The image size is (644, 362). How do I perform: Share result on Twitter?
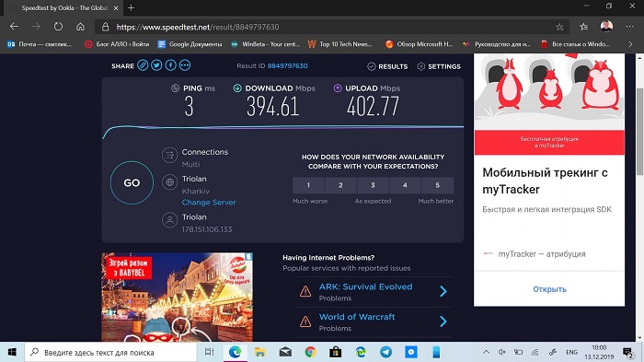156,65
